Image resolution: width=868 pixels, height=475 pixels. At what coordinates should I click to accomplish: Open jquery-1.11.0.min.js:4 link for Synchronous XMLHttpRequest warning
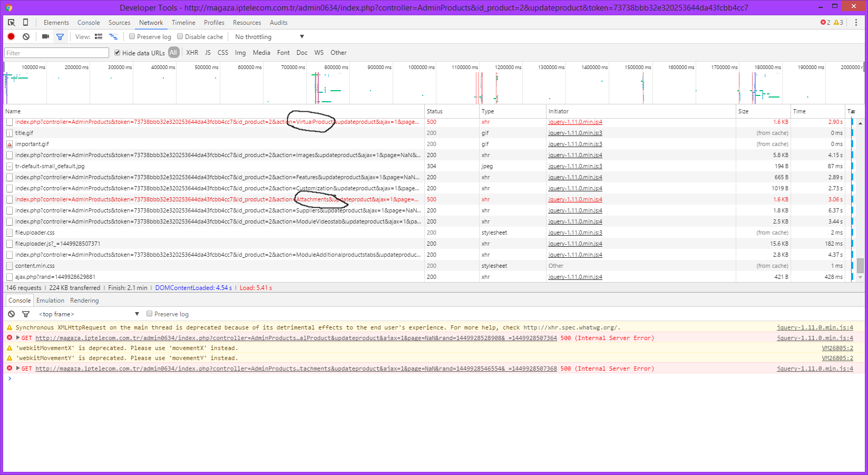pyautogui.click(x=814, y=327)
